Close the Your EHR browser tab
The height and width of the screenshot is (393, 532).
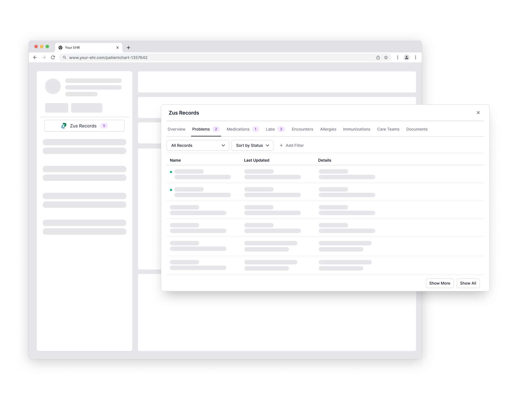click(x=118, y=48)
